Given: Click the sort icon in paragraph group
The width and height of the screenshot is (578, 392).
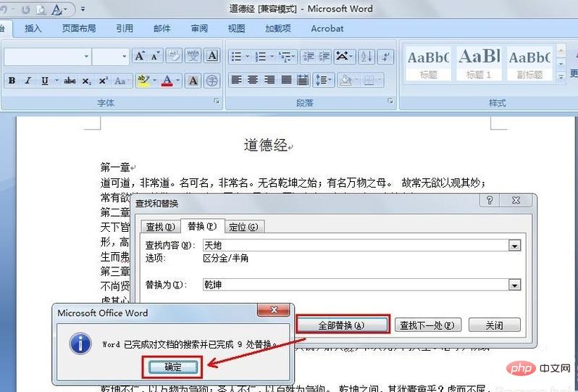Looking at the screenshot, I should (366, 57).
